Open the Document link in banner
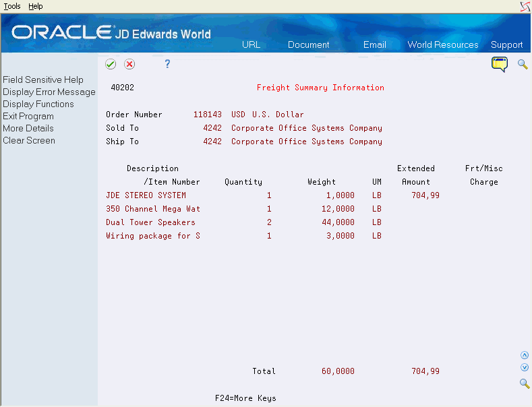The image size is (532, 407). [308, 44]
